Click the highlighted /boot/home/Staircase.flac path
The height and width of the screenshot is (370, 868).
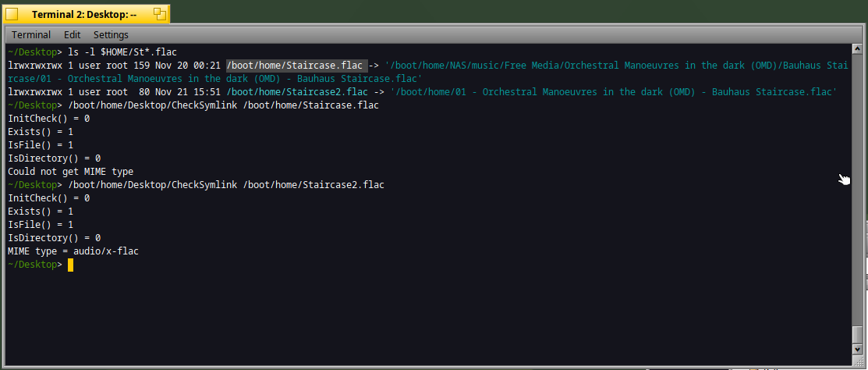point(296,66)
